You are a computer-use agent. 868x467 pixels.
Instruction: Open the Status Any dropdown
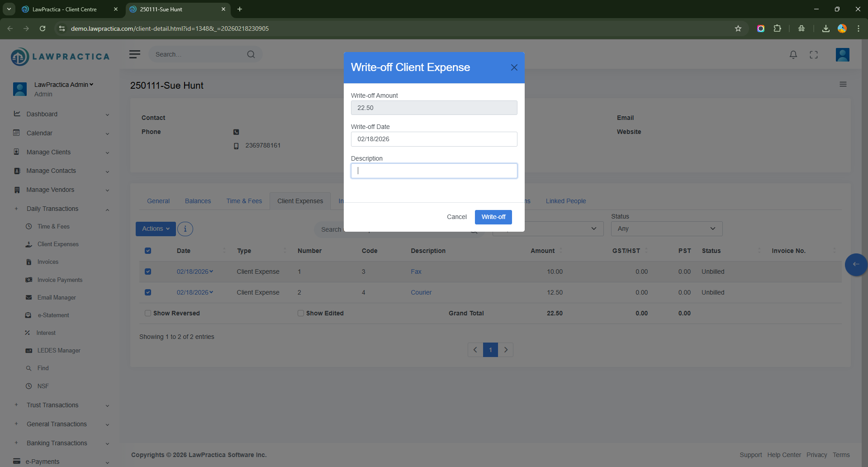(x=666, y=229)
